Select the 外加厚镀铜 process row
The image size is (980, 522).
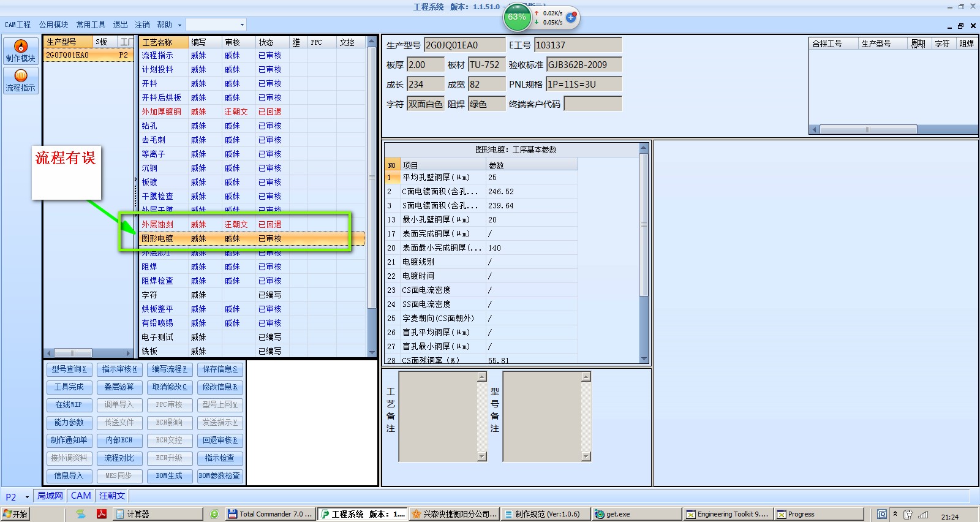coord(252,112)
